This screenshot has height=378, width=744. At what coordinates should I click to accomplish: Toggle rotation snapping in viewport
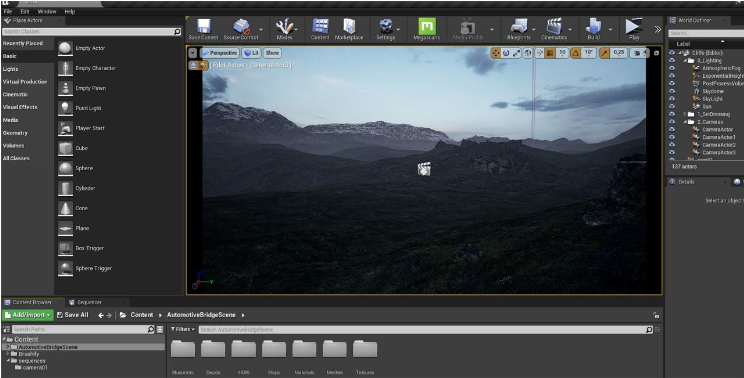(x=576, y=53)
